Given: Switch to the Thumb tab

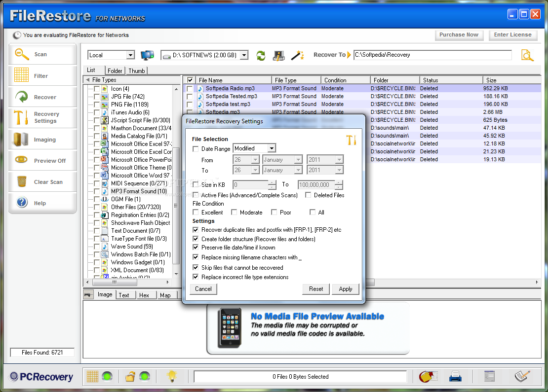Looking at the screenshot, I should pos(137,71).
